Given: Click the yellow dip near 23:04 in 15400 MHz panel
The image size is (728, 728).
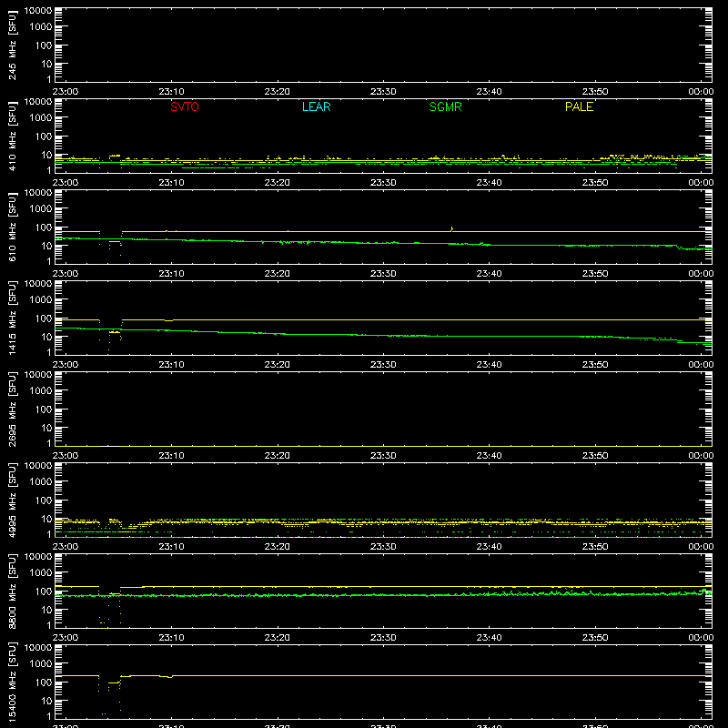Looking at the screenshot, I should (x=109, y=696).
